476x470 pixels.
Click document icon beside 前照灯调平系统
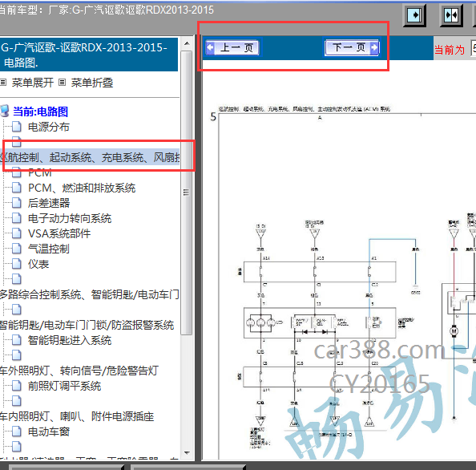click(17, 385)
